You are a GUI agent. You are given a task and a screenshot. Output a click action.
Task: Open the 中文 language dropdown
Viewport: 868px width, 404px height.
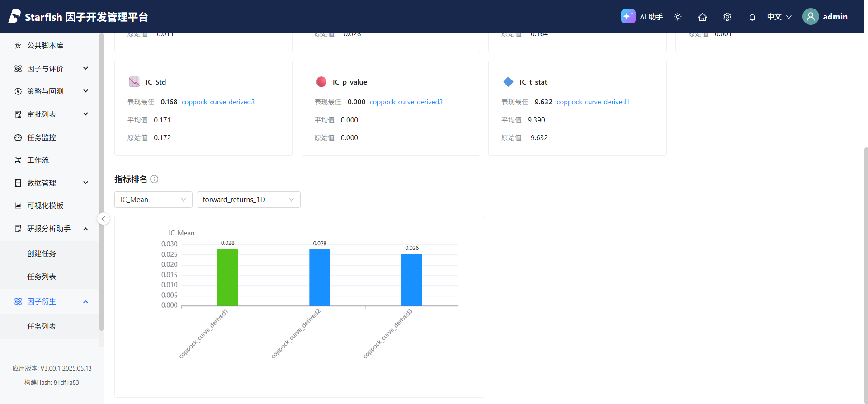[779, 17]
